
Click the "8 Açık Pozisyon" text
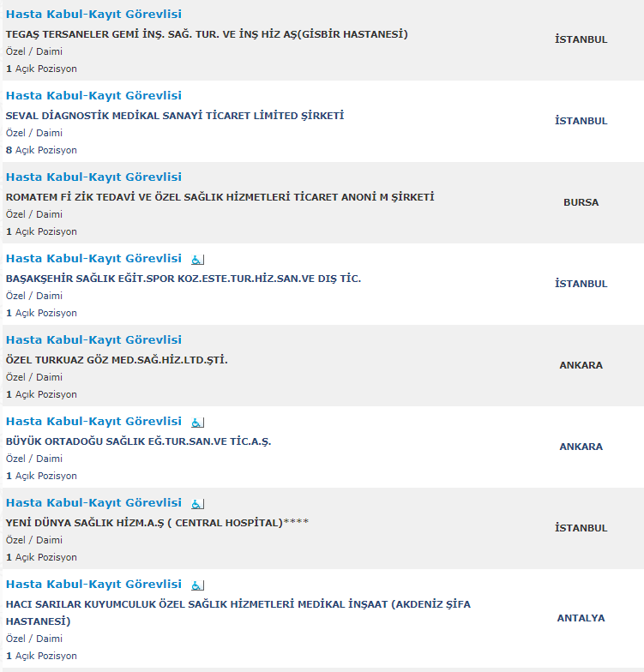[41, 150]
